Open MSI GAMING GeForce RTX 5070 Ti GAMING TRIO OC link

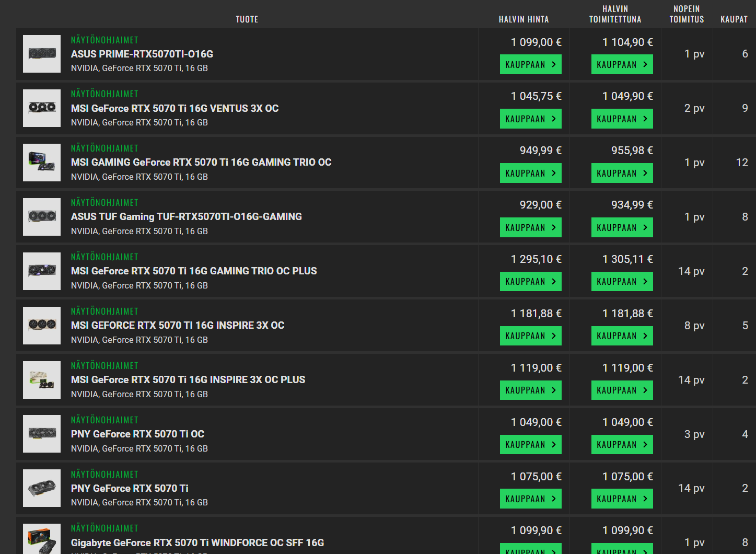[201, 163]
